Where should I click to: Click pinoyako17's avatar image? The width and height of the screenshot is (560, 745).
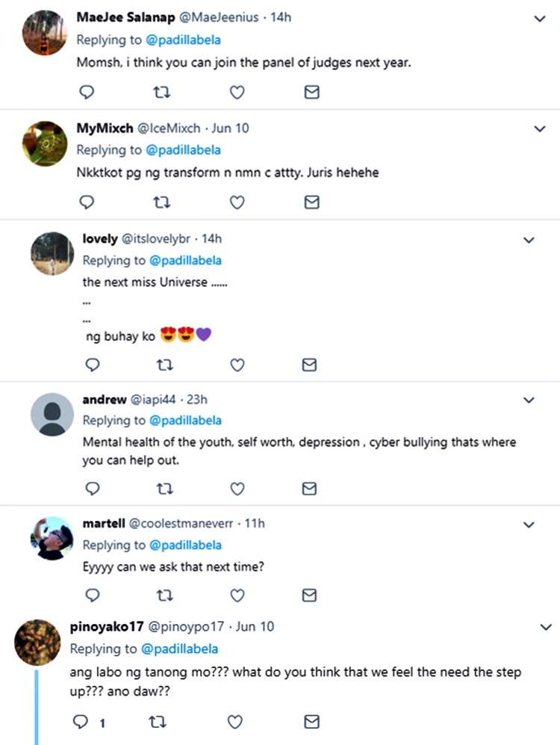37,643
